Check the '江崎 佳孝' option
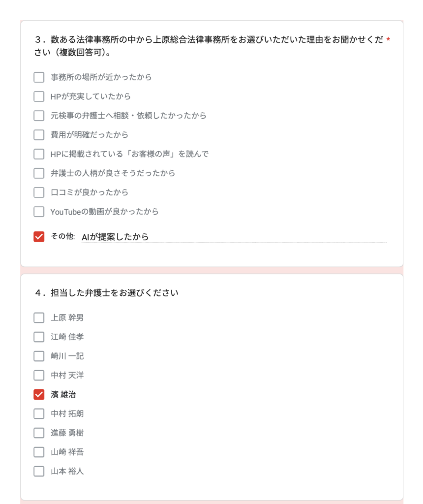423x504 pixels. tap(39, 337)
